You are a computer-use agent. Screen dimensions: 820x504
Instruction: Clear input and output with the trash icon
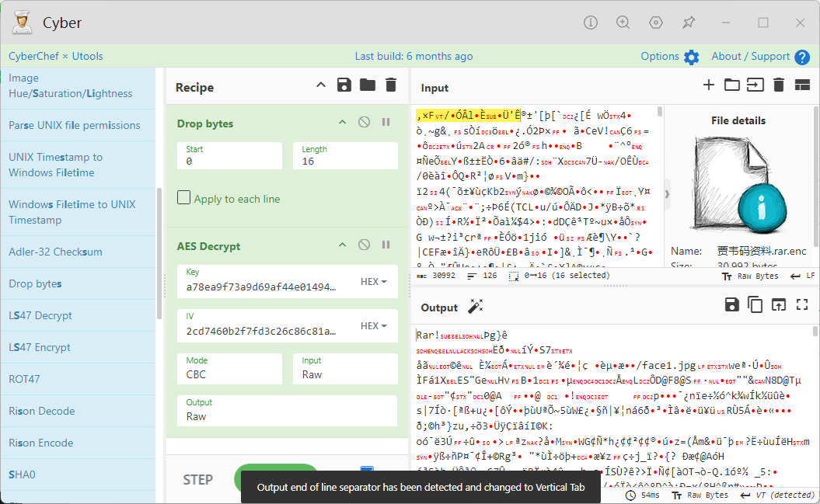pyautogui.click(x=779, y=85)
